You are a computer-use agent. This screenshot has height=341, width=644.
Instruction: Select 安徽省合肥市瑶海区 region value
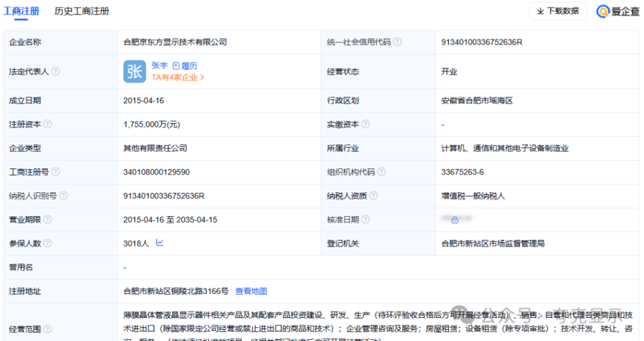(477, 100)
